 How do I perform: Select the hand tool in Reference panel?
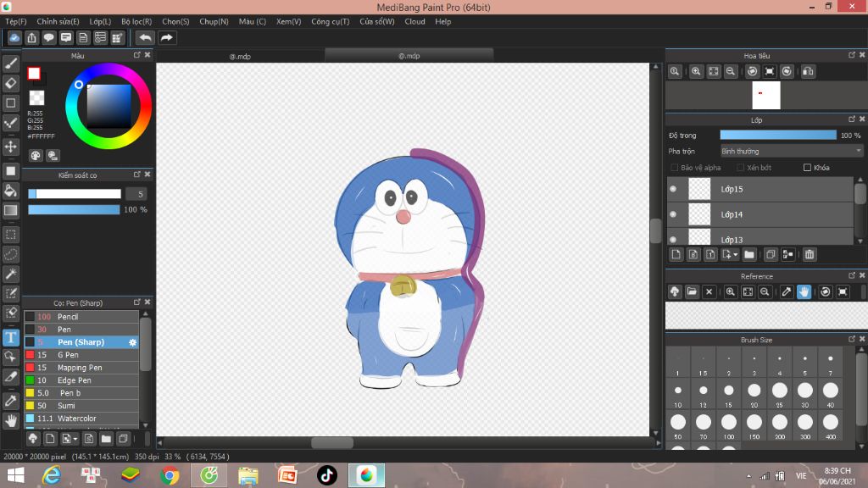804,291
